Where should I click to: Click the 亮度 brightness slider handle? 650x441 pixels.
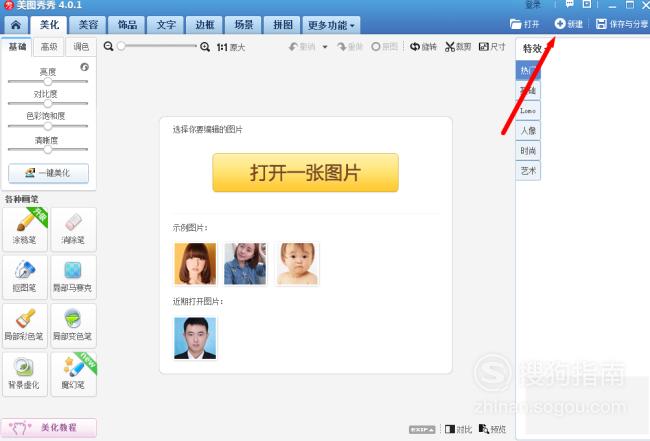tap(48, 81)
